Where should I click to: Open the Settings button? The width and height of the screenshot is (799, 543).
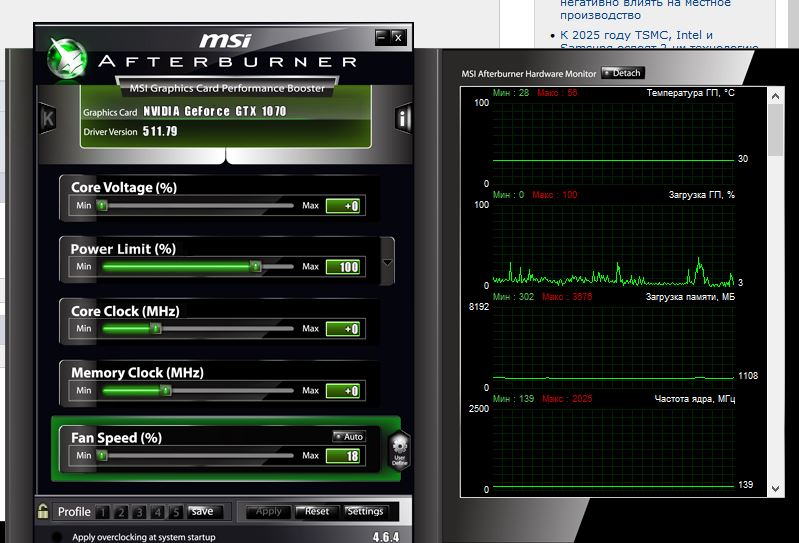(365, 511)
